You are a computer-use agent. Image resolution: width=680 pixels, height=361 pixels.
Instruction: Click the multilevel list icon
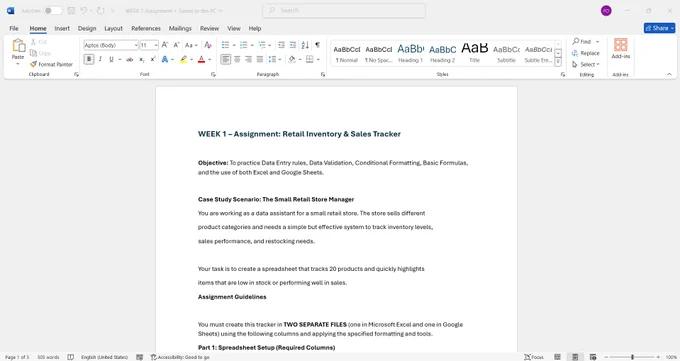tap(262, 45)
